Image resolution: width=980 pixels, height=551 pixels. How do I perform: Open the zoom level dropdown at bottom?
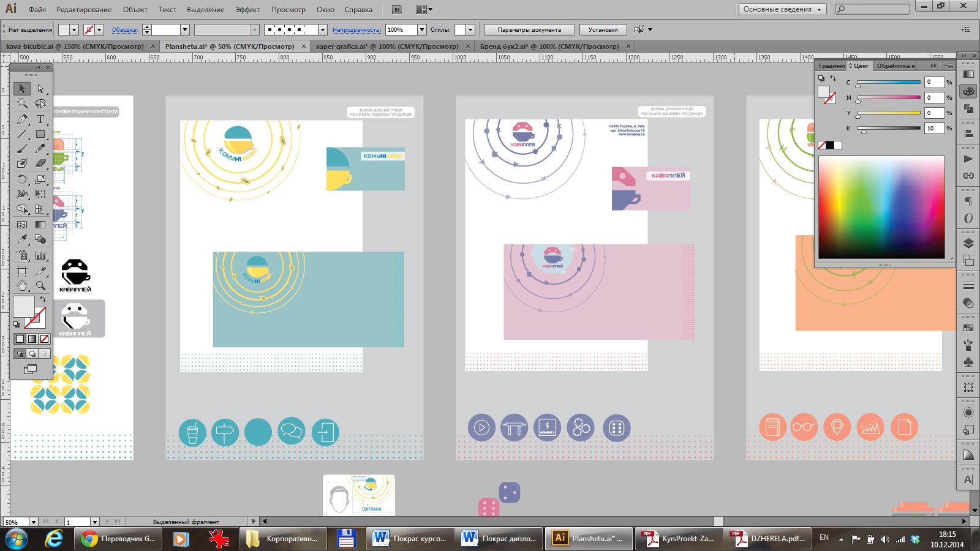34,522
